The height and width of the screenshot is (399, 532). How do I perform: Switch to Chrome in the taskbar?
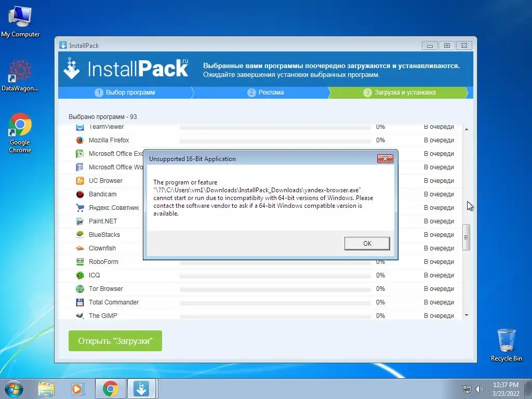[111, 389]
